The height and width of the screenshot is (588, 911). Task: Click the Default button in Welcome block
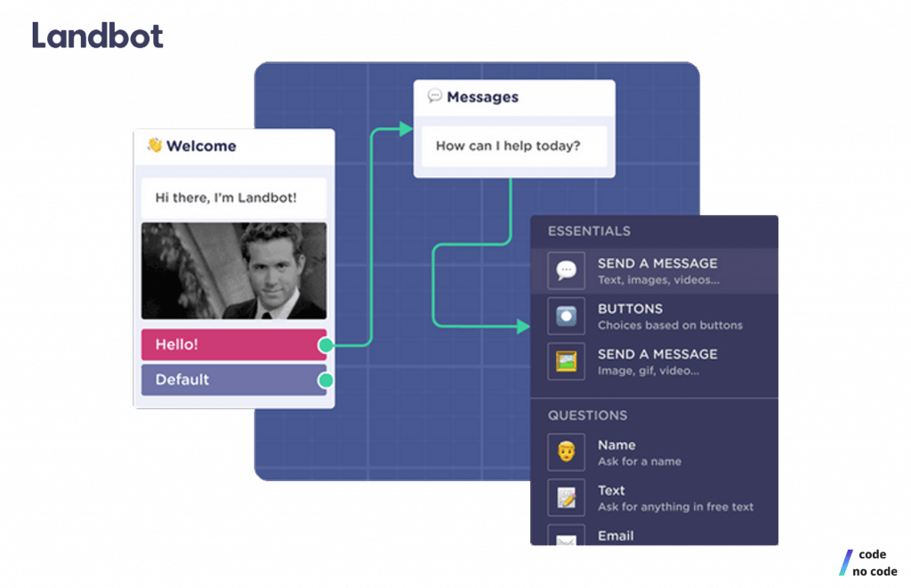[x=234, y=380]
